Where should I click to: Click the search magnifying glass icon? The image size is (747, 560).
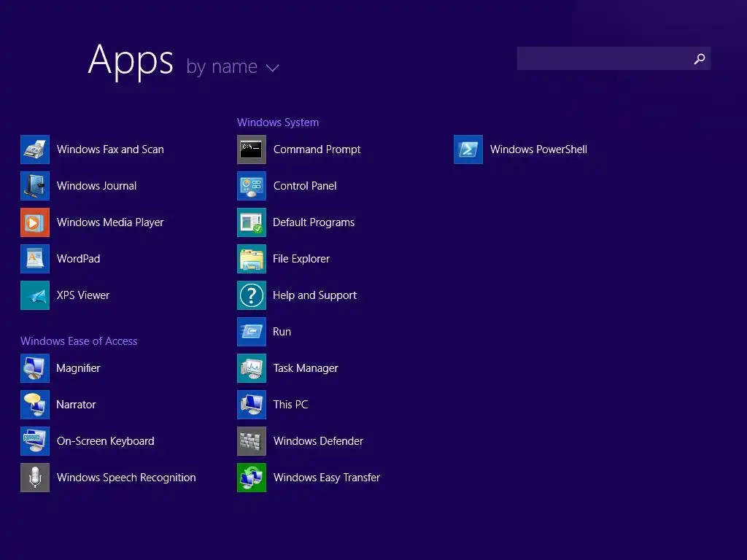click(700, 58)
